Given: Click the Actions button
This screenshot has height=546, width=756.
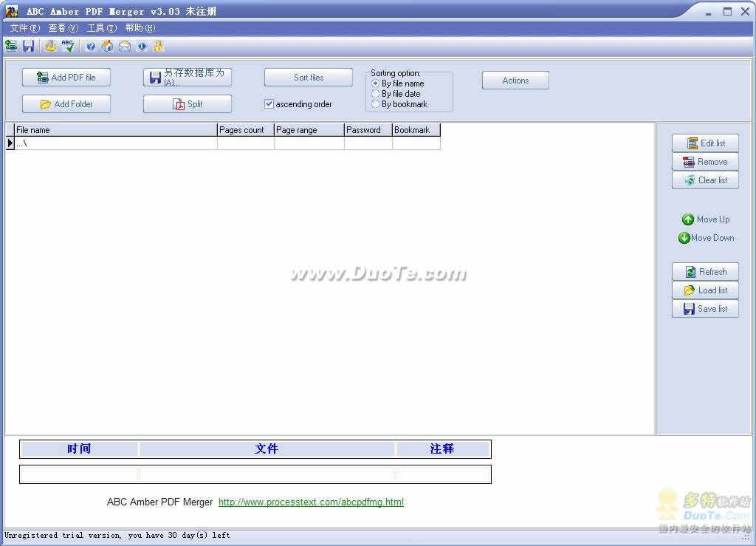Looking at the screenshot, I should [515, 81].
